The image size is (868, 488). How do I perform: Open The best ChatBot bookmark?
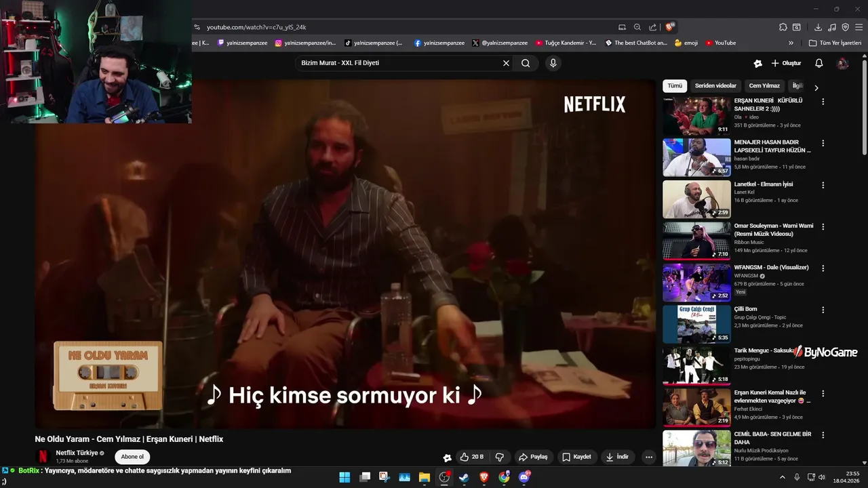tap(636, 43)
